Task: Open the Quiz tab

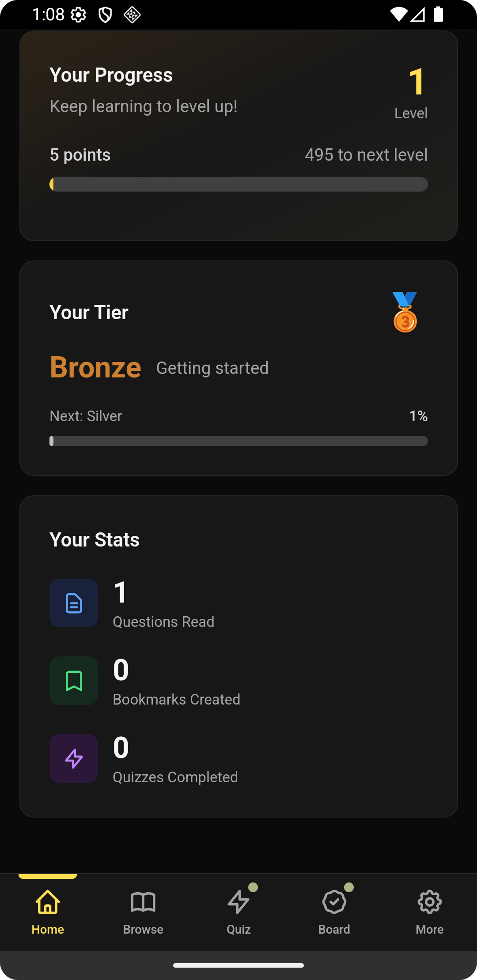Action: click(x=238, y=911)
